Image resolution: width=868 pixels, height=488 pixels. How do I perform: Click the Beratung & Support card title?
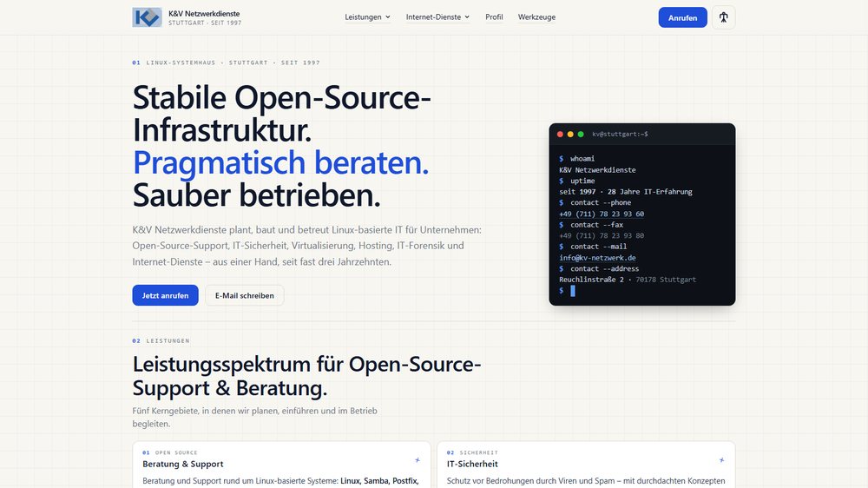(x=182, y=465)
